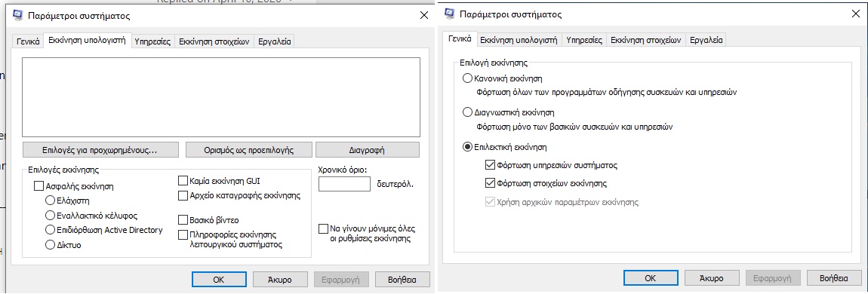Image resolution: width=868 pixels, height=294 pixels.
Task: Switch to Υπηρεσίες tab in right window
Action: point(583,41)
